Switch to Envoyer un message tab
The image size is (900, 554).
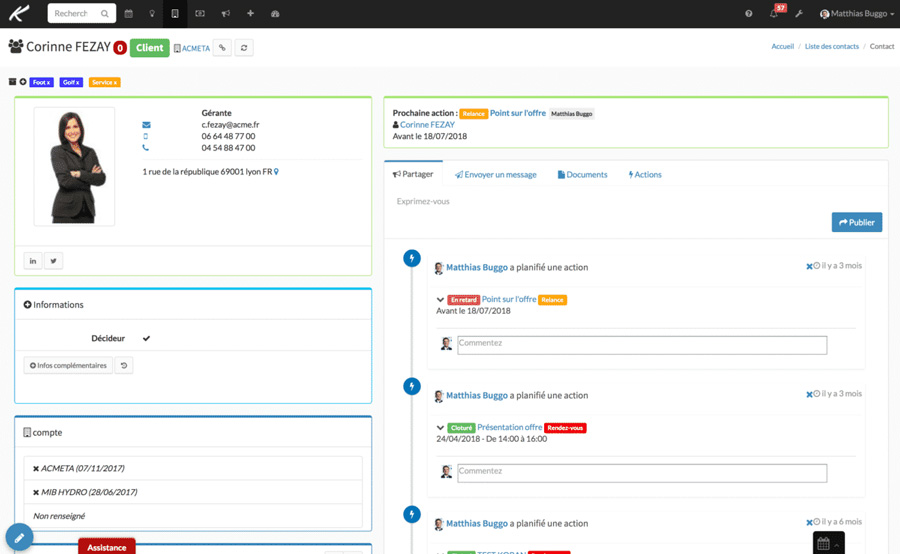point(495,175)
